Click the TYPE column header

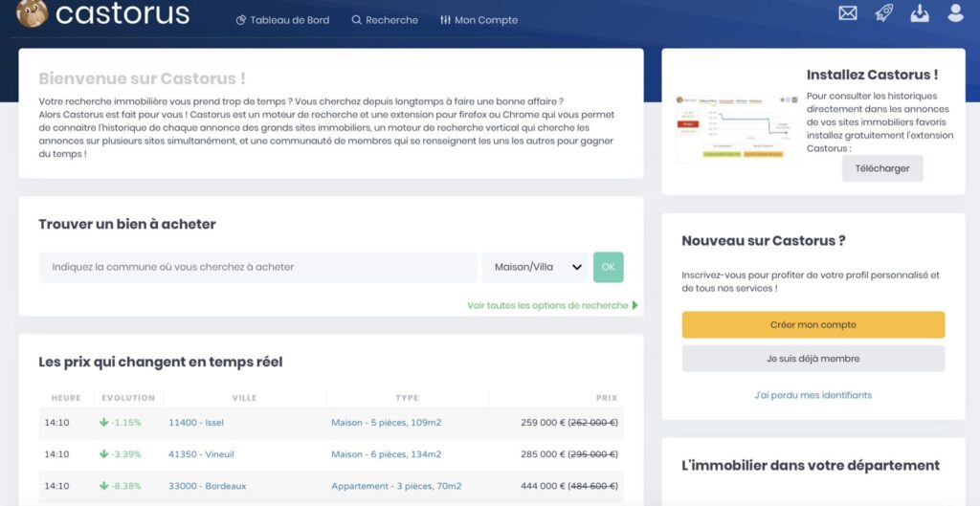coord(407,398)
